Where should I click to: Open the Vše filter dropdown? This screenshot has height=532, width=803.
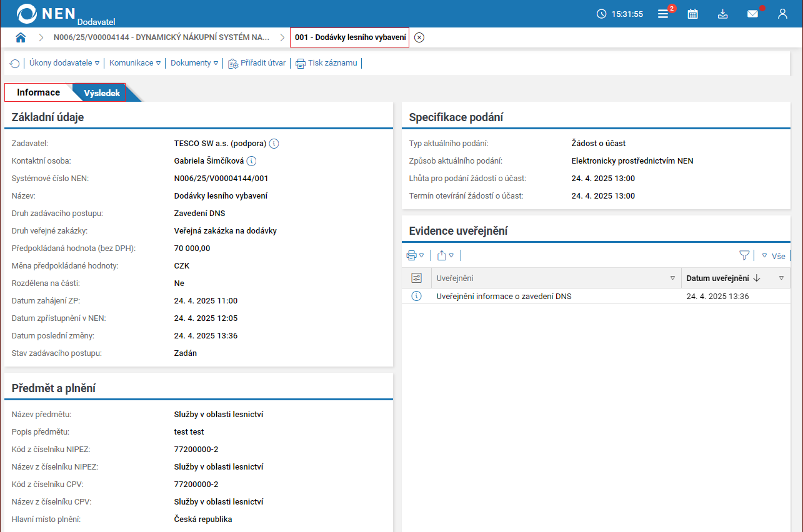click(774, 256)
